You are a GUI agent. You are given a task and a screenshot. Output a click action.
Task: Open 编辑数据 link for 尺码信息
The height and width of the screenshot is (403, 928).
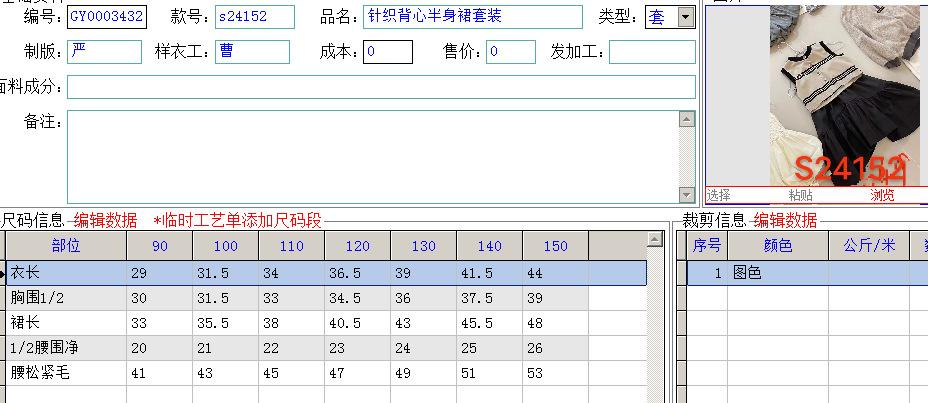(x=105, y=220)
